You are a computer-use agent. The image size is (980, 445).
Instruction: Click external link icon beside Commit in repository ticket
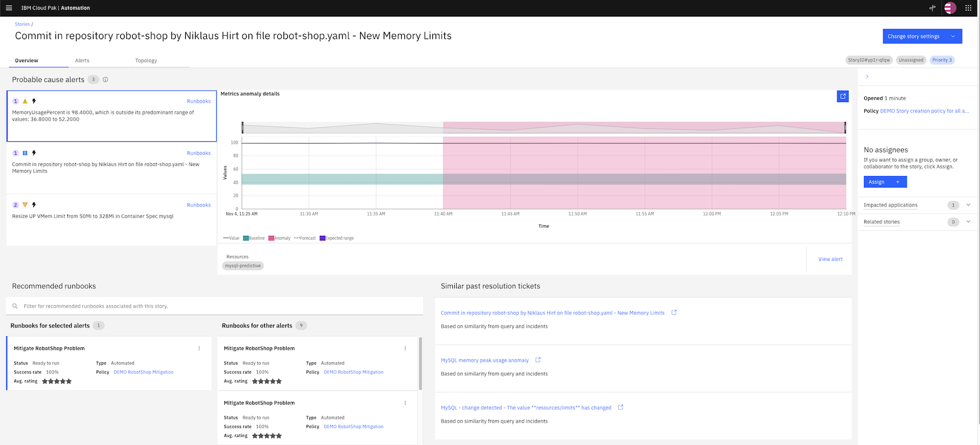[x=674, y=312]
